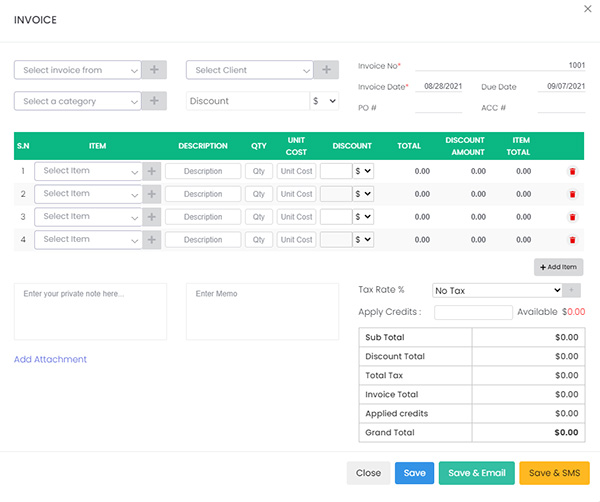
Task: Click the plus icon beside row 4 item
Action: pos(152,240)
